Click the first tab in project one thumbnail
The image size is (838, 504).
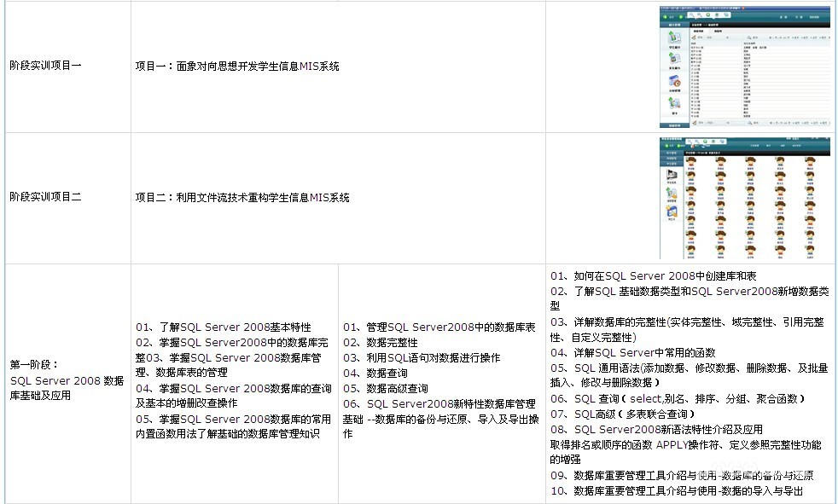click(698, 32)
